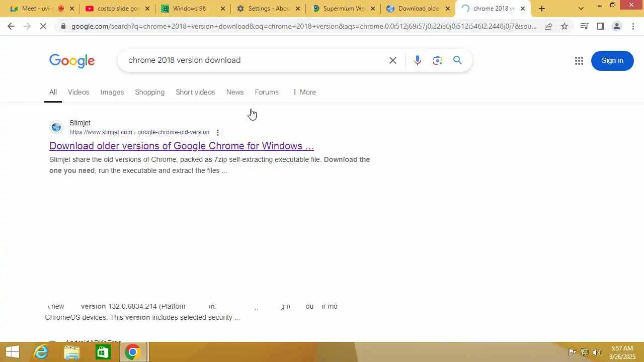644x362 pixels.
Task: Click the blue magnifier search button
Action: pos(457,60)
